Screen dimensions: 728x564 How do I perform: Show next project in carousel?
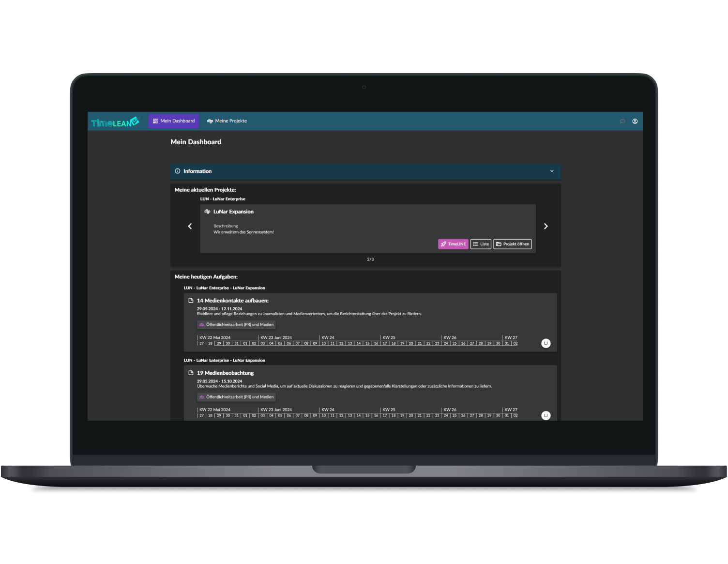[x=546, y=227]
